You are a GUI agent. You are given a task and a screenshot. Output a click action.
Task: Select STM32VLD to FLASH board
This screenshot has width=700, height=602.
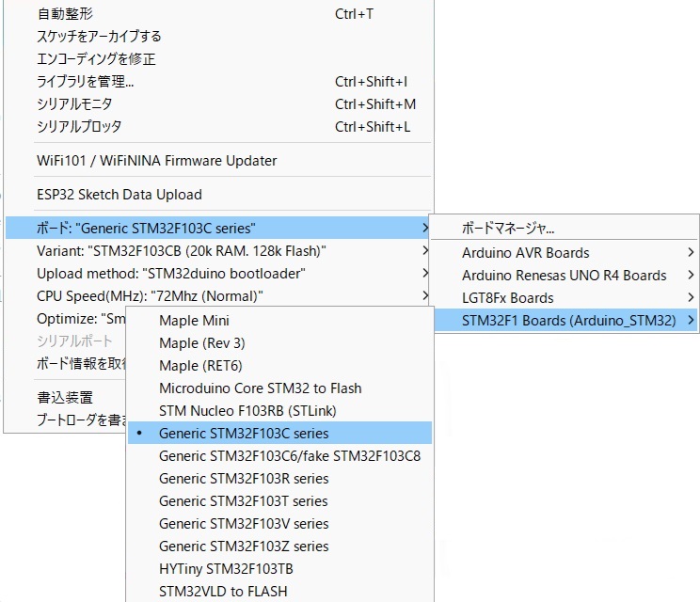pos(280,592)
